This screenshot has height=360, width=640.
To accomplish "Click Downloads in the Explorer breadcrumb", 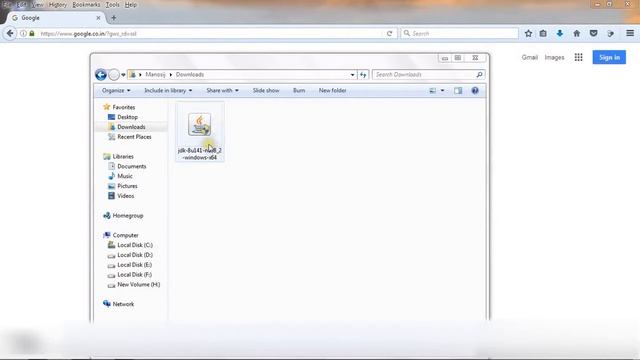I will pyautogui.click(x=190, y=75).
